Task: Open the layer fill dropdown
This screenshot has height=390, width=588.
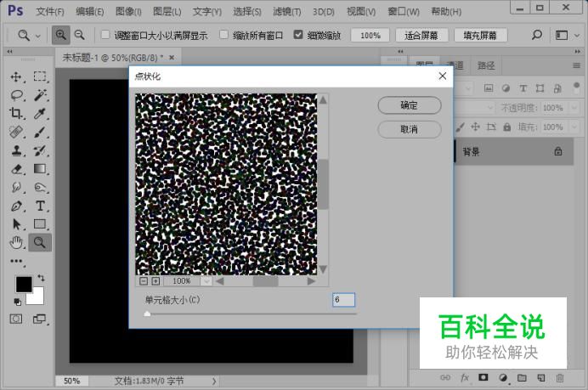Action: point(574,127)
